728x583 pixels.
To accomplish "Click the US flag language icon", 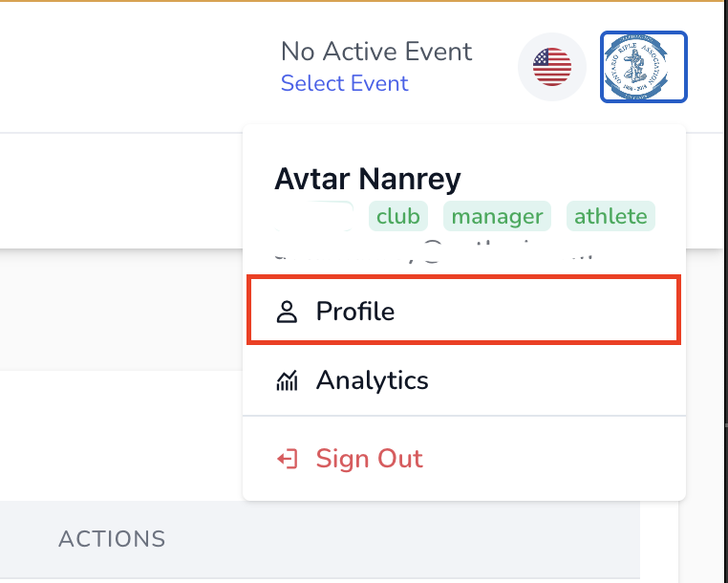I will (x=551, y=67).
